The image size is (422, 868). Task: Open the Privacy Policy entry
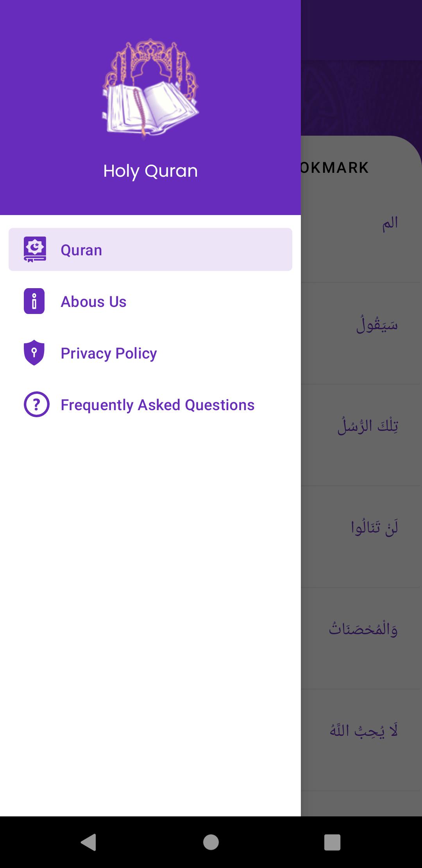pos(150,353)
